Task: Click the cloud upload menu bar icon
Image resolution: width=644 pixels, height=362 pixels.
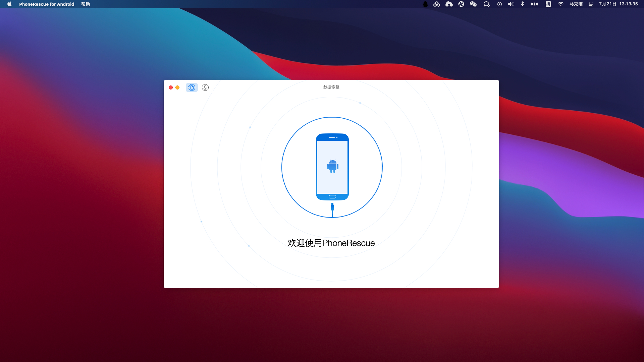Action: pos(449,4)
